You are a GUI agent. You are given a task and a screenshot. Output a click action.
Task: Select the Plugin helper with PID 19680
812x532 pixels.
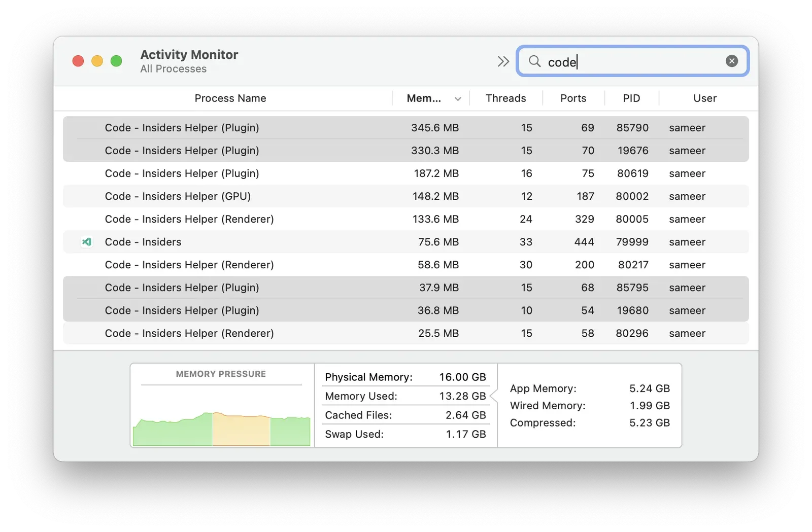pyautogui.click(x=406, y=310)
